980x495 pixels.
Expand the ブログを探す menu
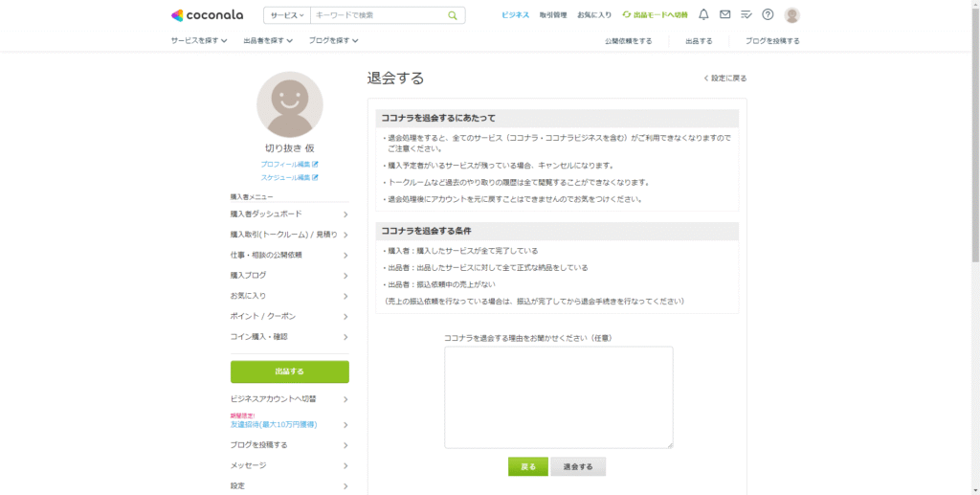point(333,40)
